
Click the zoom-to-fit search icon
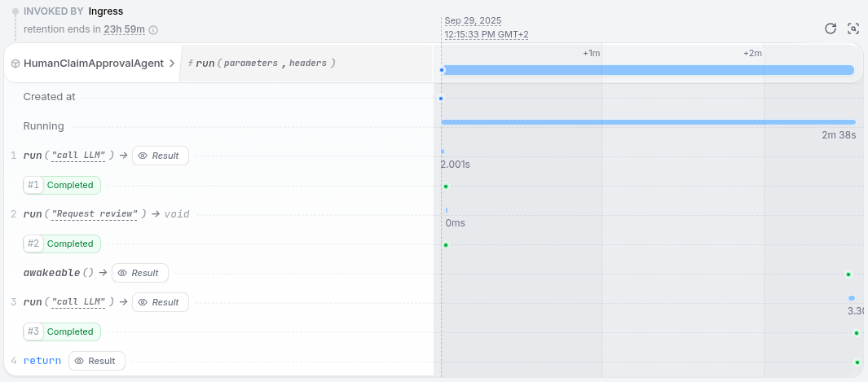[x=853, y=29]
